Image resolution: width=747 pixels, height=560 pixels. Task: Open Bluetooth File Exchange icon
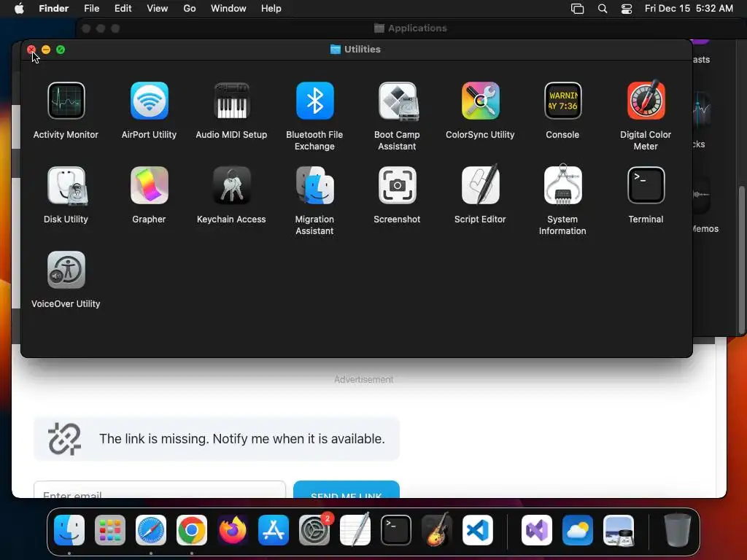(314, 101)
